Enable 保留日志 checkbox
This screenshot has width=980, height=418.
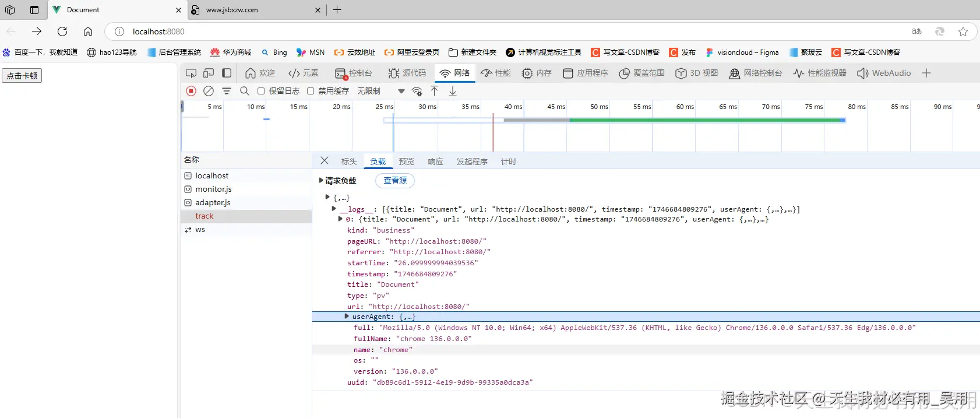tap(261, 91)
